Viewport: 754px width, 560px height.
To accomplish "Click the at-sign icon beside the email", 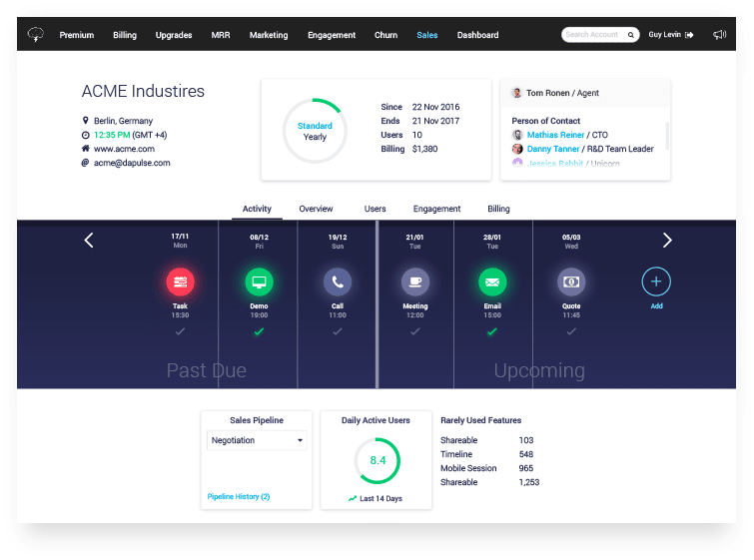I will click(85, 163).
